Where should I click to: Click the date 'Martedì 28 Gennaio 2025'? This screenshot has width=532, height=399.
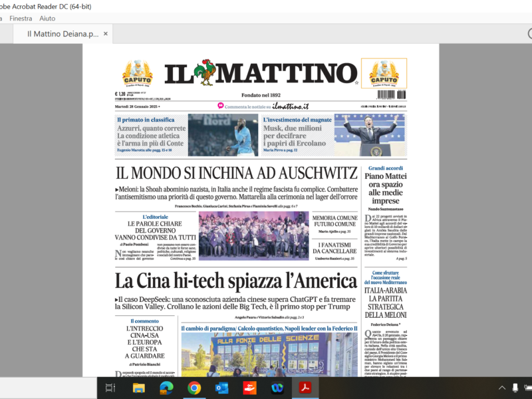pos(136,106)
